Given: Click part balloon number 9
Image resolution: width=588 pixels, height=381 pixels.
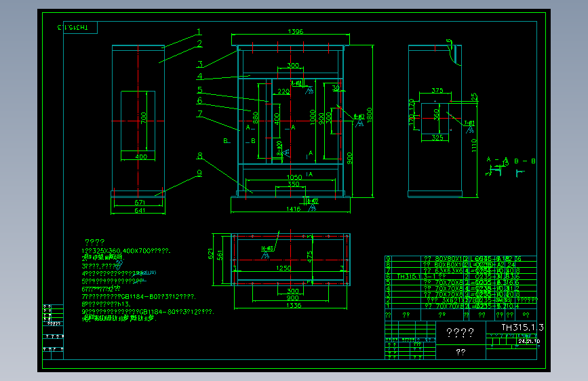Looking at the screenshot, I should point(199,173).
